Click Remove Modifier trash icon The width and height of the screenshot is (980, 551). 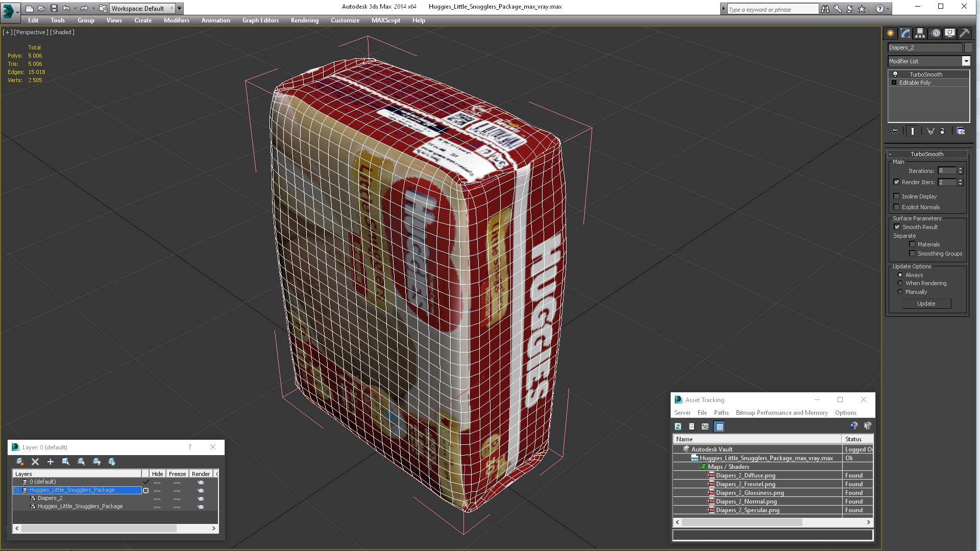943,131
